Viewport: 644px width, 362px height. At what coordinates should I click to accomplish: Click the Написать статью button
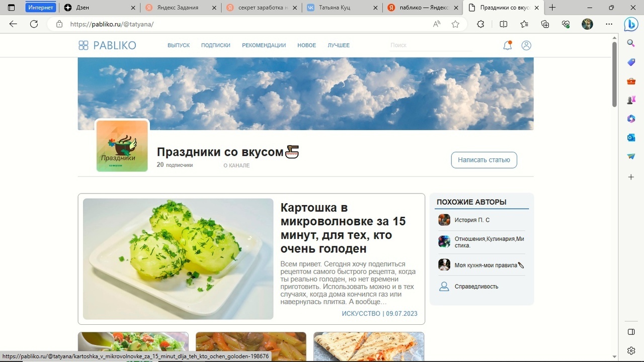pos(484,160)
